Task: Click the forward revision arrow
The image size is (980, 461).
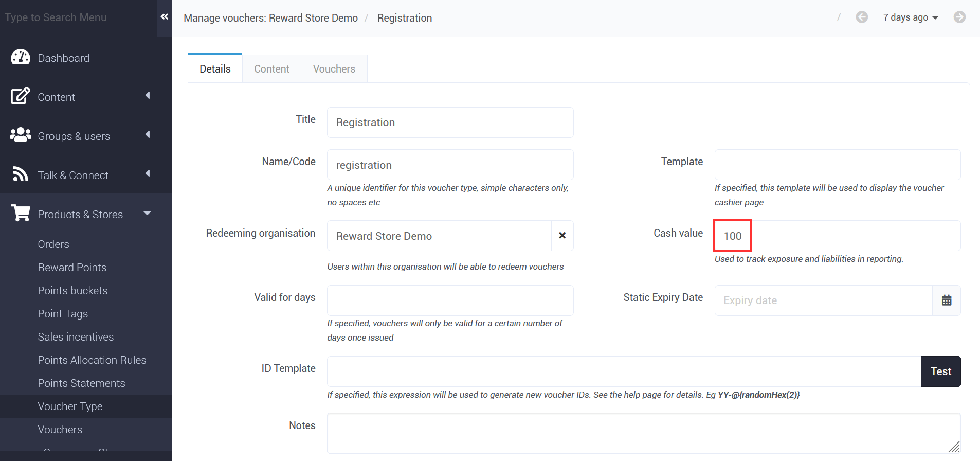Action: click(x=959, y=17)
